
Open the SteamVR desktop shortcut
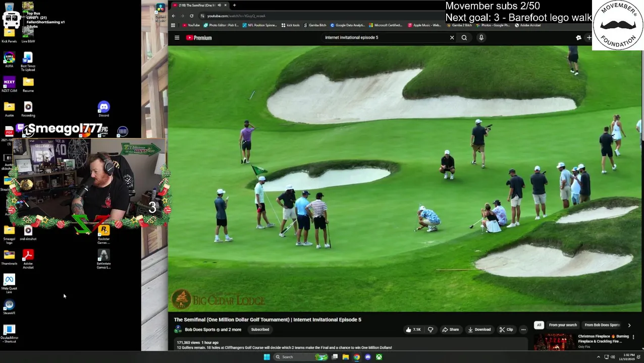click(9, 307)
